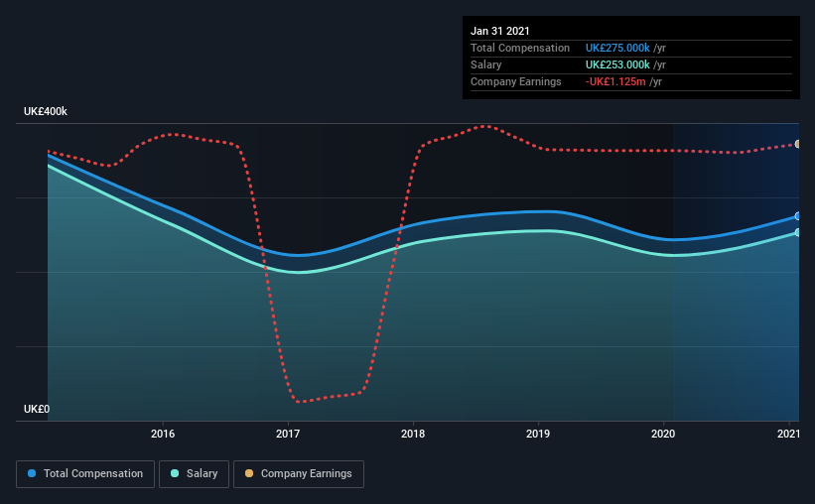Click the 2018 x-axis label
The width and height of the screenshot is (815, 504).
click(x=413, y=434)
